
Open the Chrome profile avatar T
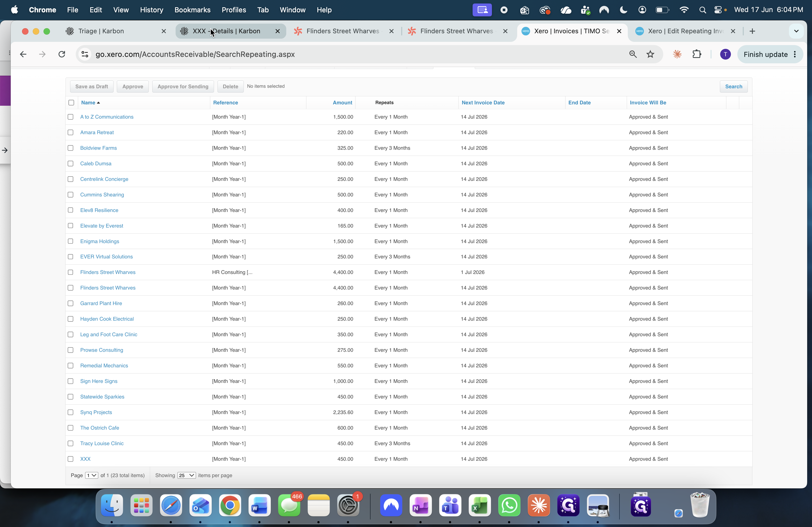[x=725, y=54]
